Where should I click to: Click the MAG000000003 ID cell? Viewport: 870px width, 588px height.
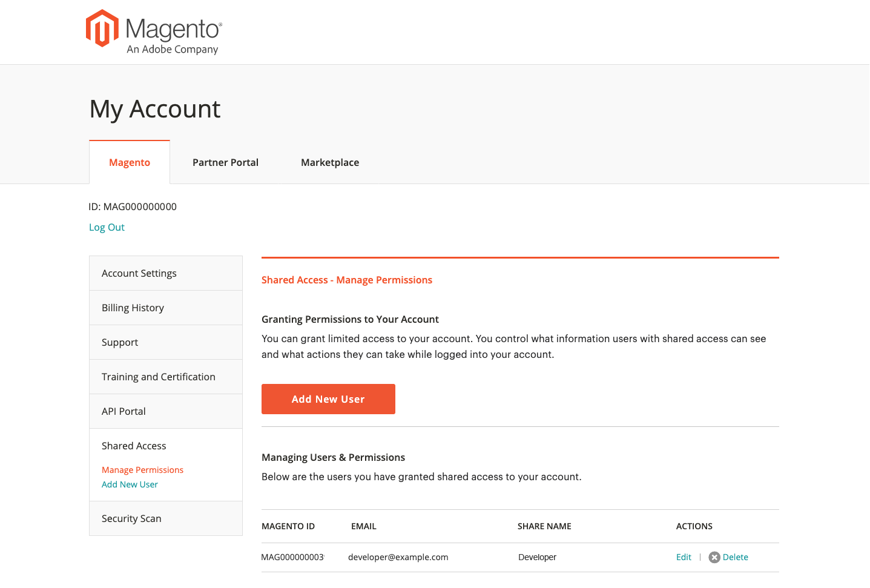point(292,557)
